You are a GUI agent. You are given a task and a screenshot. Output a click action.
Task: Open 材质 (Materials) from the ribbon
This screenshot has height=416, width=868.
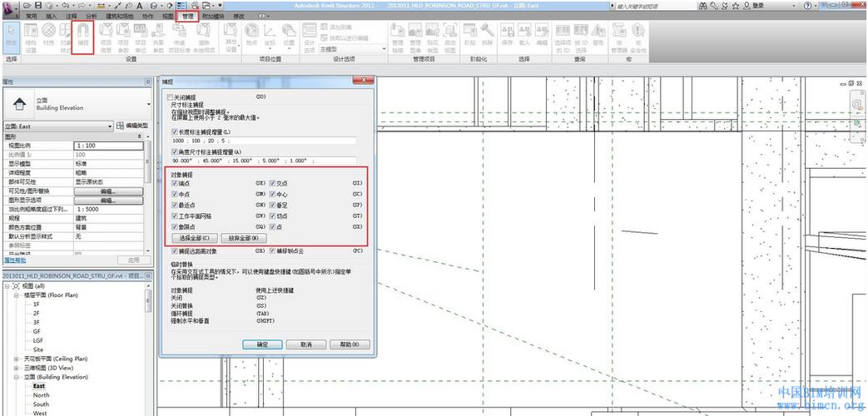click(48, 36)
